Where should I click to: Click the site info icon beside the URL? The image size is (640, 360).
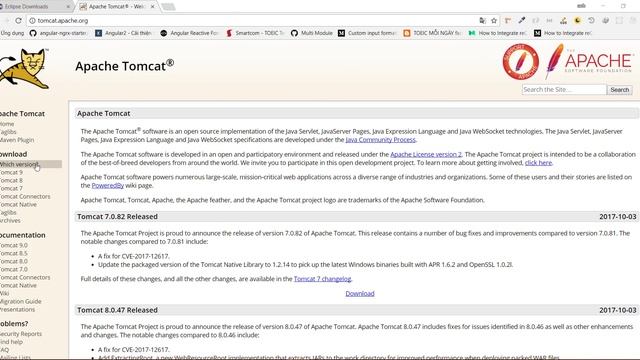tap(32, 20)
